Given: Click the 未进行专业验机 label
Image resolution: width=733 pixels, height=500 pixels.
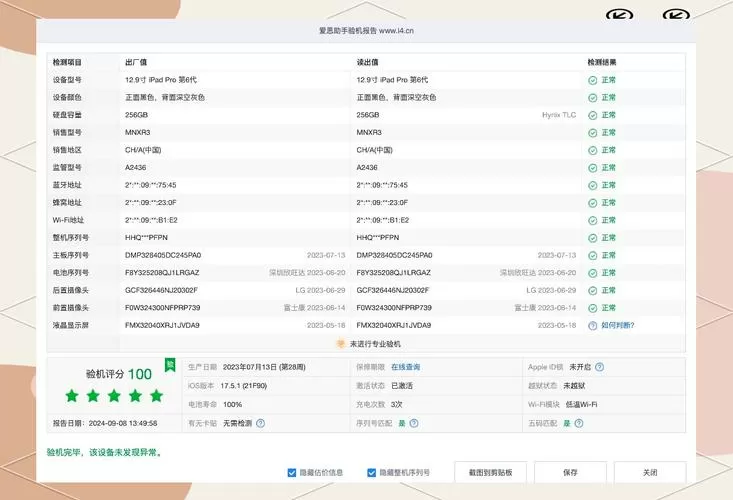Looking at the screenshot, I should [375, 344].
